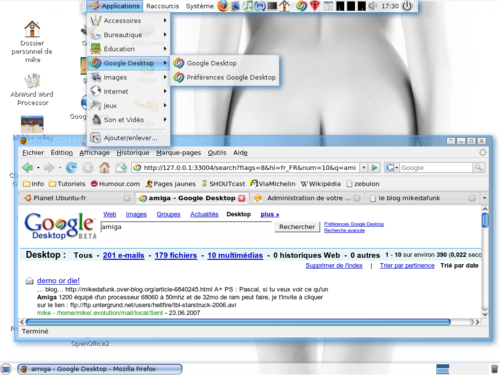
Task: Click the red gem icon in the top panel
Action: coord(315,6)
